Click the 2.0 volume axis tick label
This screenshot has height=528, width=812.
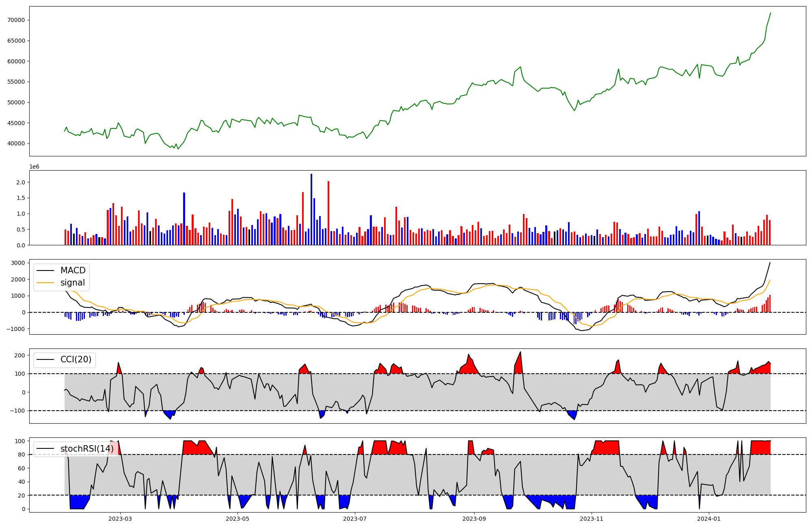[x=21, y=182]
